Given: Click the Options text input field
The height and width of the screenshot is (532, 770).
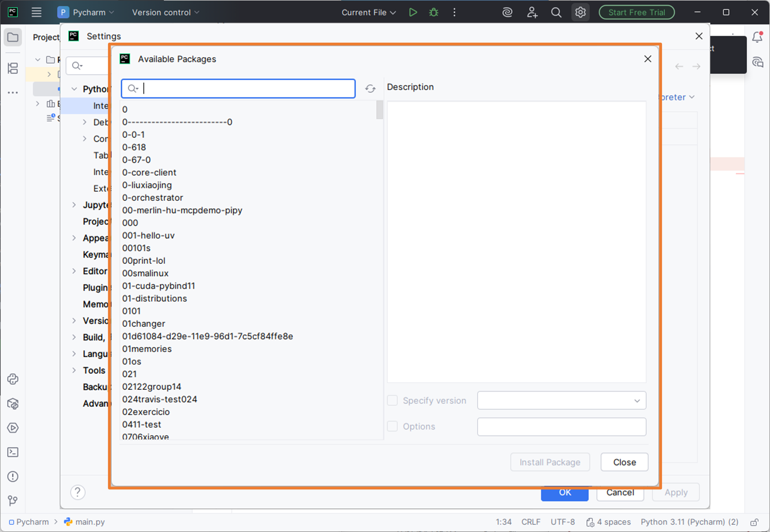Looking at the screenshot, I should (562, 426).
